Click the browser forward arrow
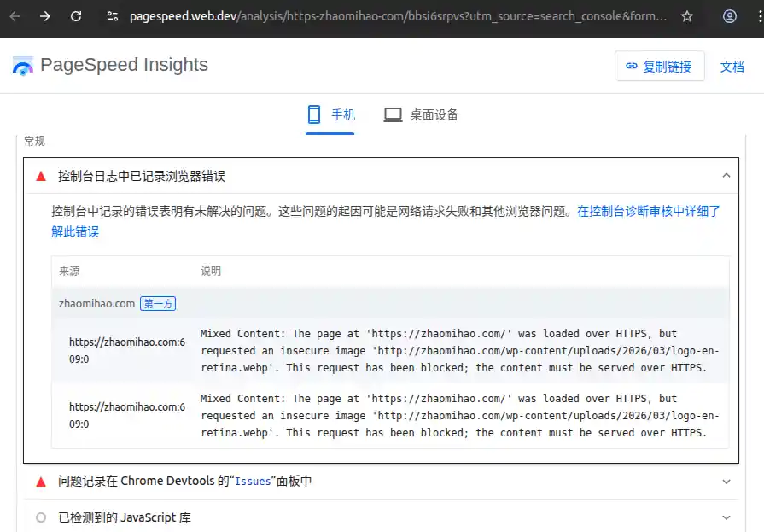 coord(45,16)
